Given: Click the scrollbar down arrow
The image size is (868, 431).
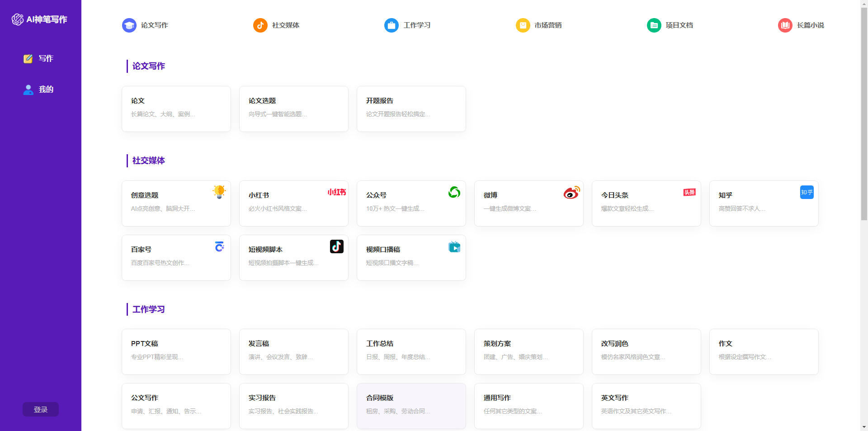Looking at the screenshot, I should point(864,427).
